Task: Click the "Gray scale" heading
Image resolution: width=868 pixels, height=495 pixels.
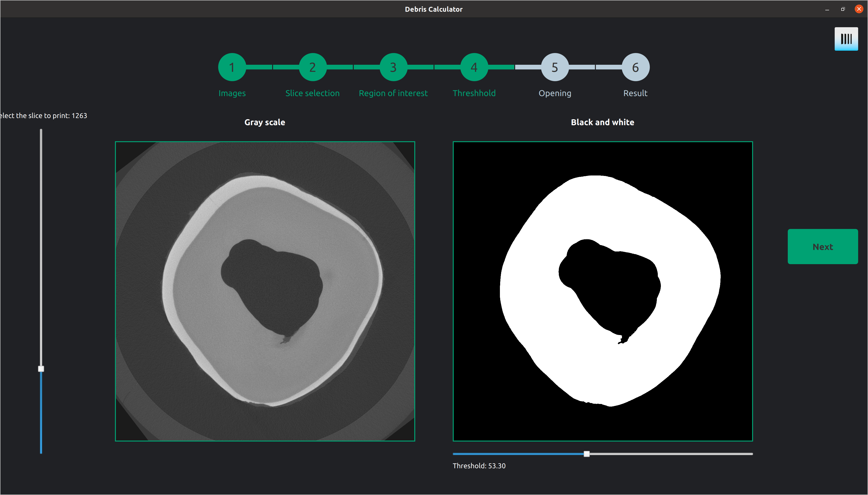Action: [265, 122]
